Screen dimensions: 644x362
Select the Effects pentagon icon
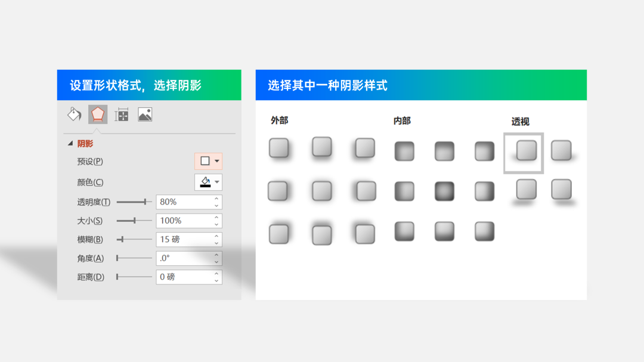tap(98, 115)
